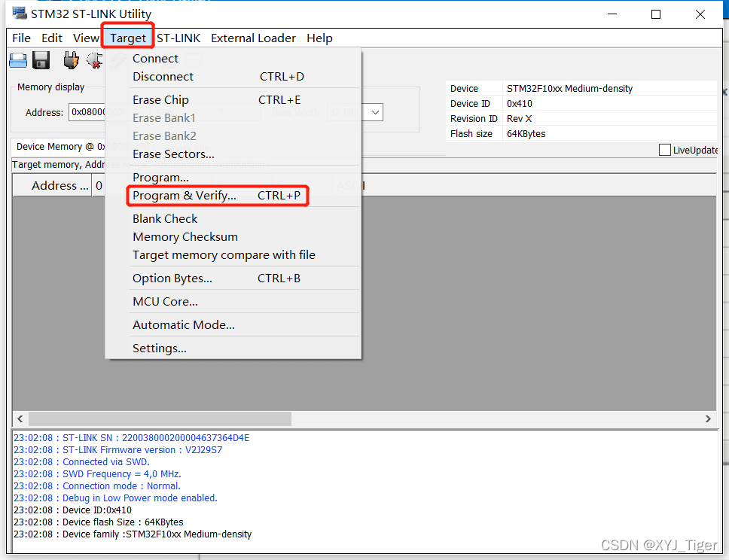Image resolution: width=729 pixels, height=560 pixels.
Task: Click the Revision ID value Rev X
Action: click(x=519, y=118)
